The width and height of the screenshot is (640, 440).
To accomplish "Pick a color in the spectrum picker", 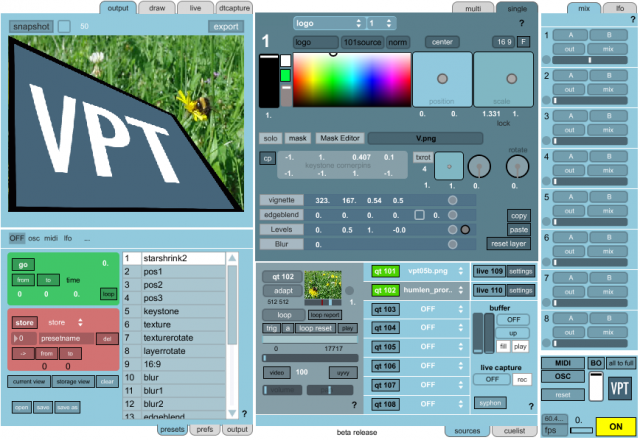I will point(350,80).
